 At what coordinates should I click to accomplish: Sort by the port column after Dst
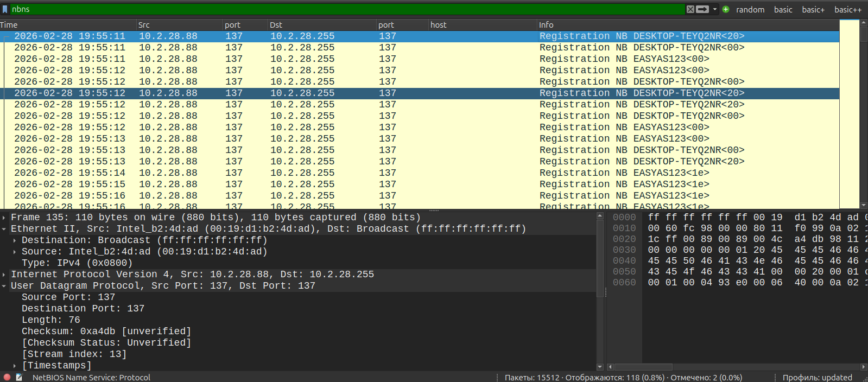(402, 25)
